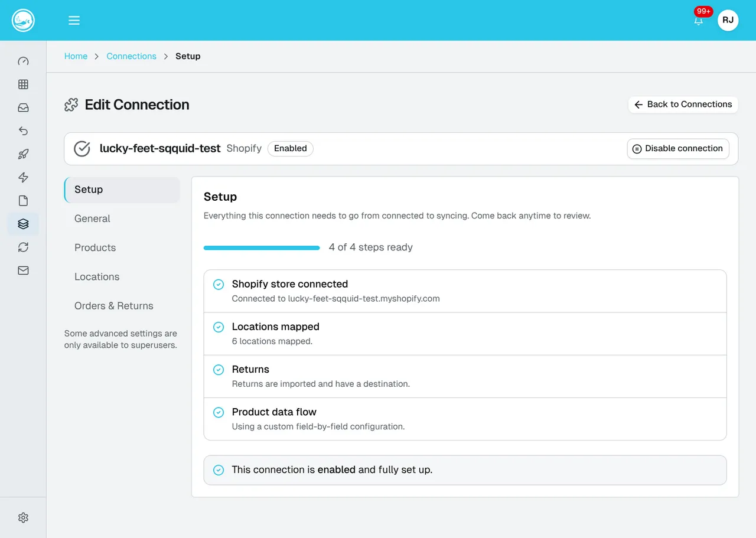756x538 pixels.
Task: Click the setup progress bar
Action: (x=262, y=248)
